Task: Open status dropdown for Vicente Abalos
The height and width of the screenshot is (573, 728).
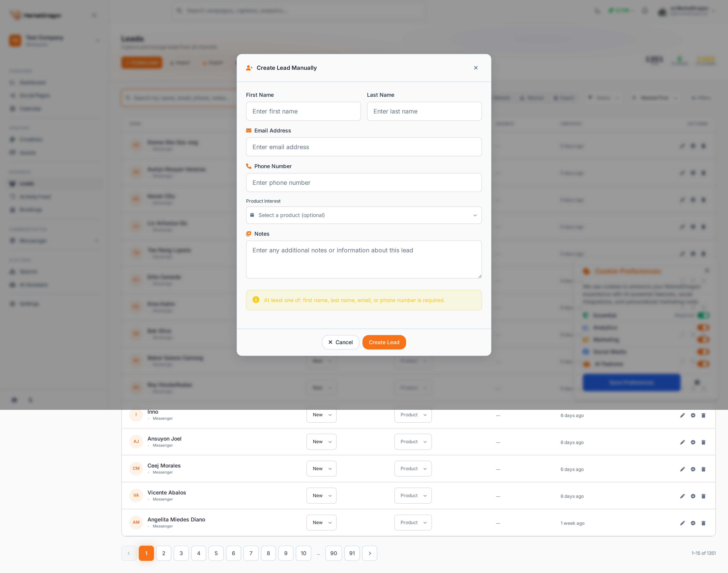Action: (321, 496)
